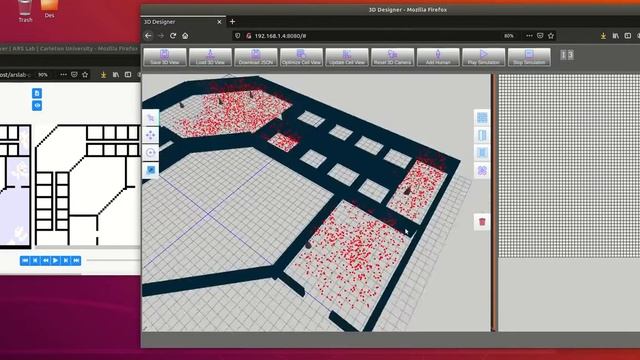Click page actions dots in ARS Lab window
The height and width of the screenshot is (360, 640).
coord(63,75)
